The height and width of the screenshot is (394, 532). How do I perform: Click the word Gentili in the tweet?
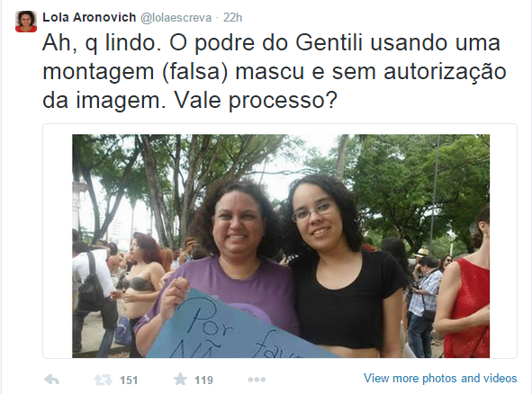pos(329,43)
